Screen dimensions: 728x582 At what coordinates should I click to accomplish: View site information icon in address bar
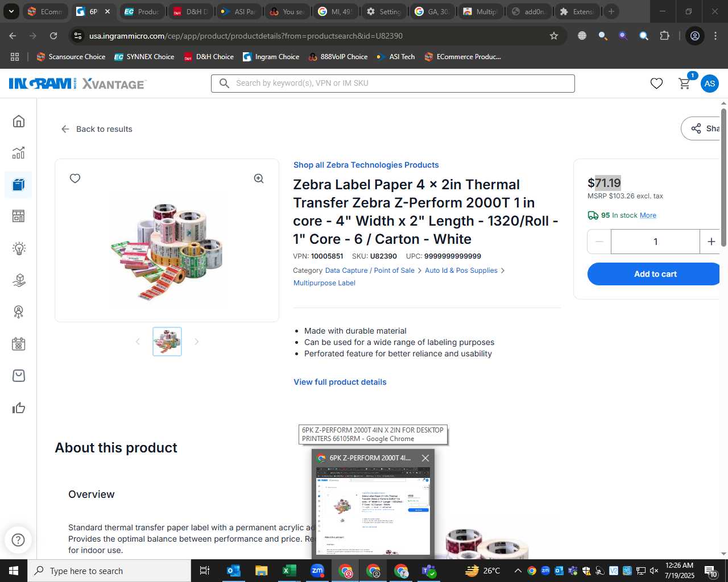pos(78,36)
